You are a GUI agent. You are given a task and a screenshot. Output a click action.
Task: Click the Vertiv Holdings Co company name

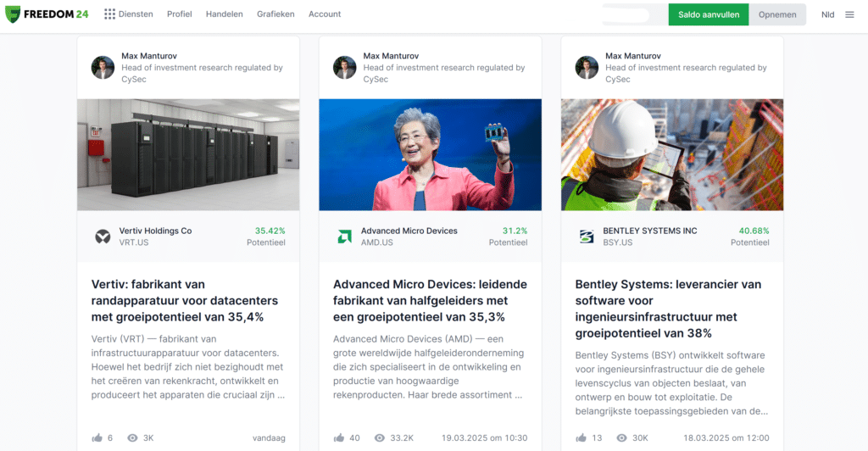pyautogui.click(x=156, y=231)
